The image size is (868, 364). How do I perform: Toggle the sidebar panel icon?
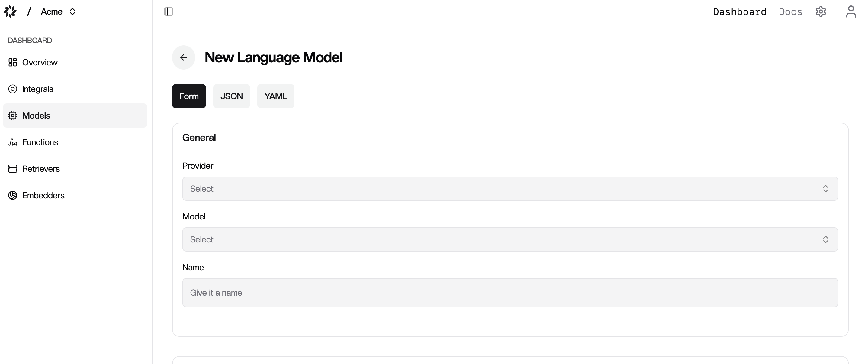pyautogui.click(x=169, y=11)
